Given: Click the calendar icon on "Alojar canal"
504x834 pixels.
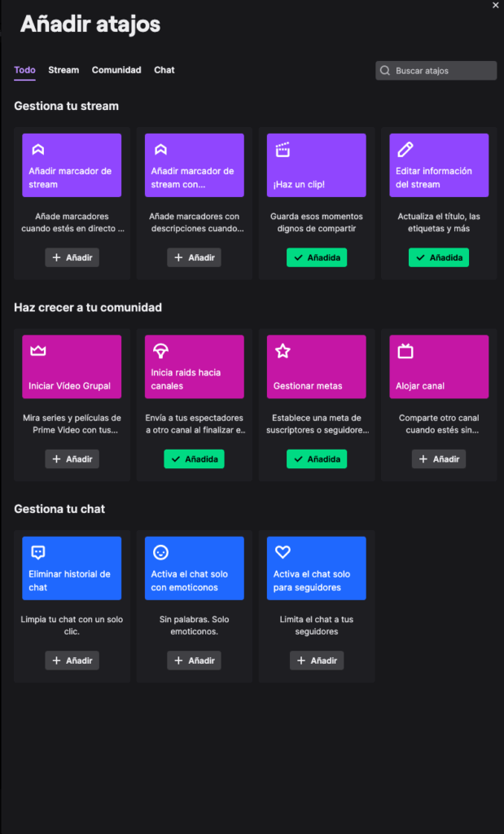Looking at the screenshot, I should [405, 352].
